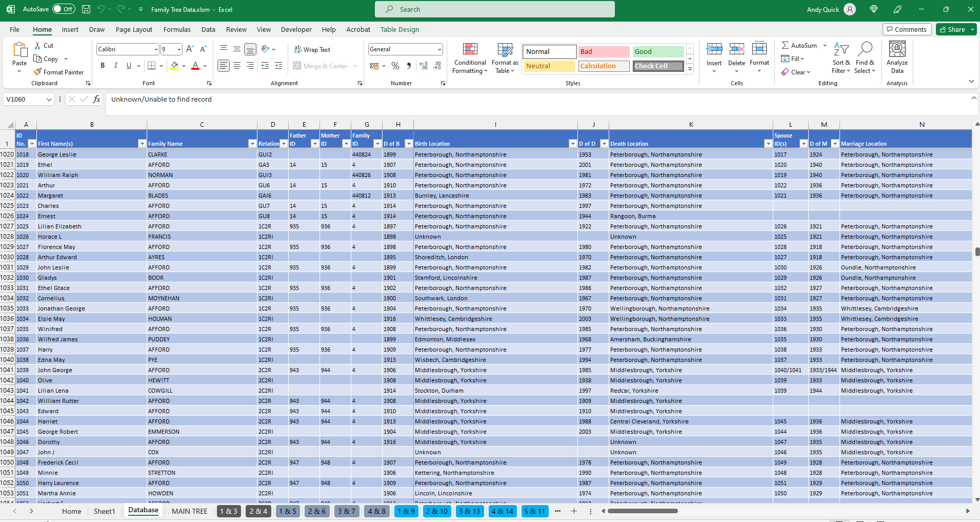Apply bold formatting to selection
Screen dimensions: 980x522
pyautogui.click(x=103, y=66)
